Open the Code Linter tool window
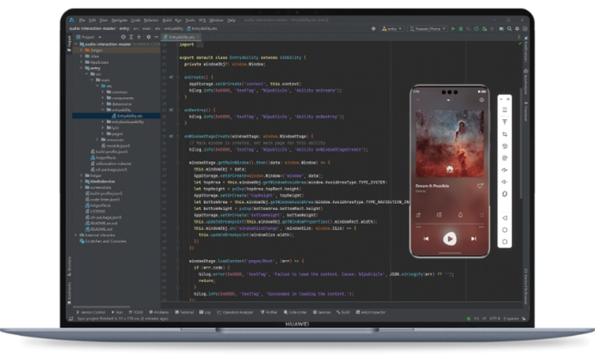The image size is (595, 364). [295, 312]
